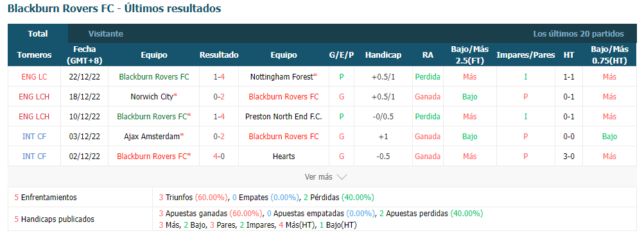Click the Handicap column header
Image resolution: width=644 pixels, height=238 pixels.
[x=383, y=55]
